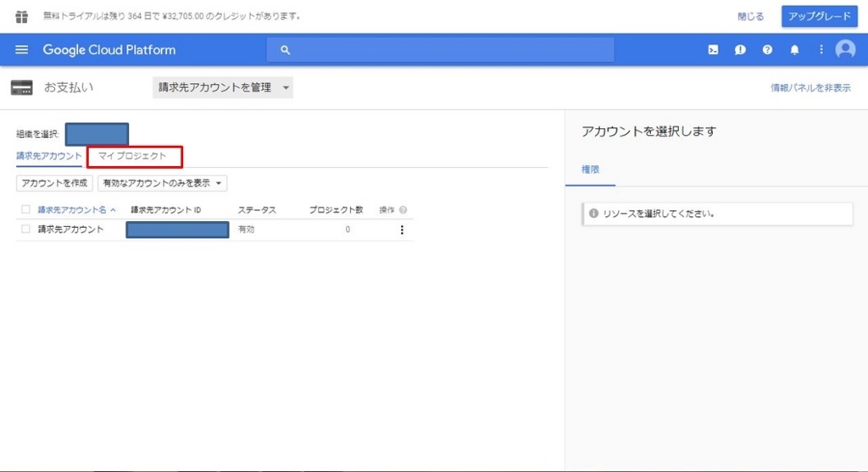Click the 請求先アカウント ID column header
868x472 pixels.
(x=166, y=209)
